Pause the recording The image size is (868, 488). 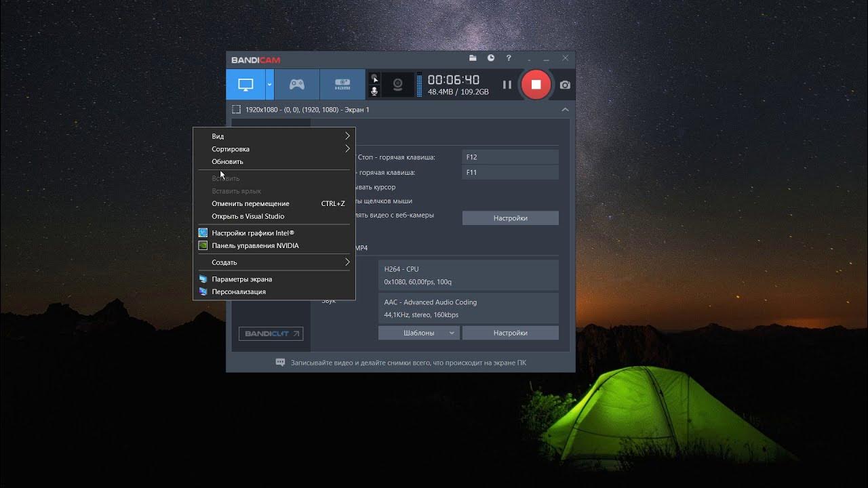(x=507, y=85)
